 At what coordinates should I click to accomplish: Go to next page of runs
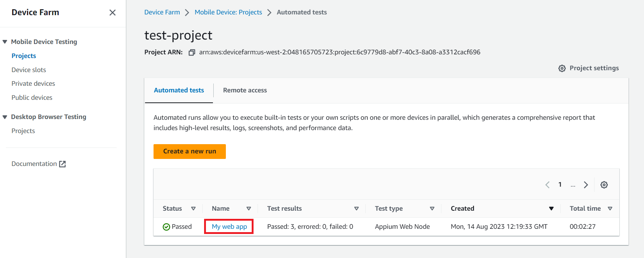(586, 185)
